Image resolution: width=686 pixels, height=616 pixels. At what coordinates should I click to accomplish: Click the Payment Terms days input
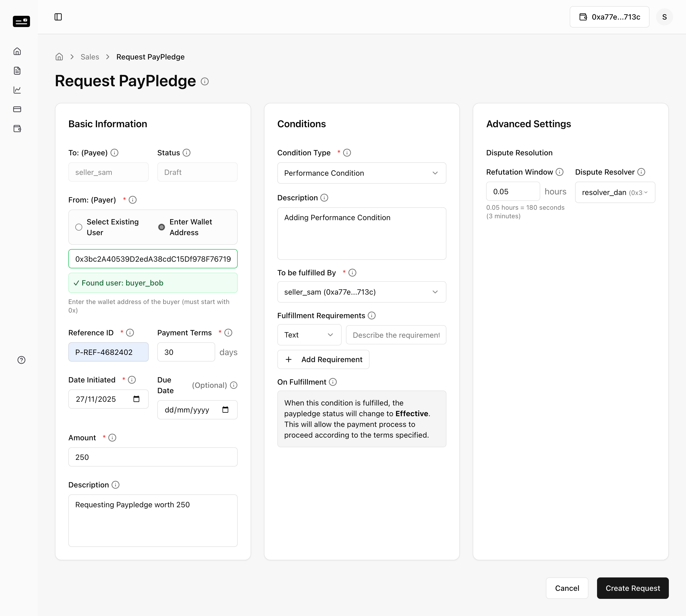point(186,352)
